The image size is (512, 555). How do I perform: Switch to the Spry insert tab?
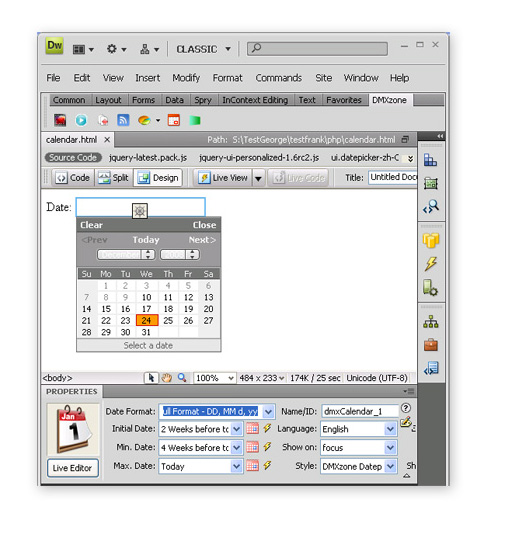point(203,100)
